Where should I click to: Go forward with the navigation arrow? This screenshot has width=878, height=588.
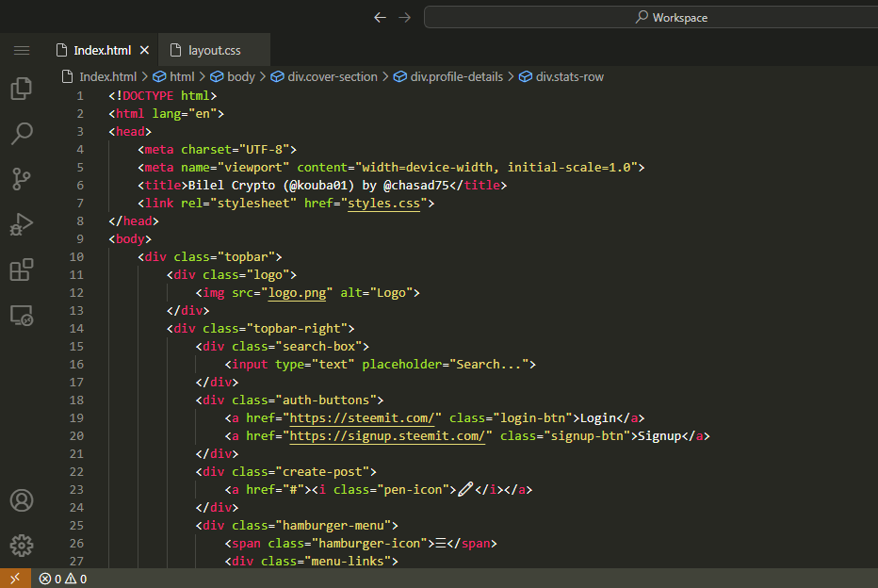[x=404, y=17]
